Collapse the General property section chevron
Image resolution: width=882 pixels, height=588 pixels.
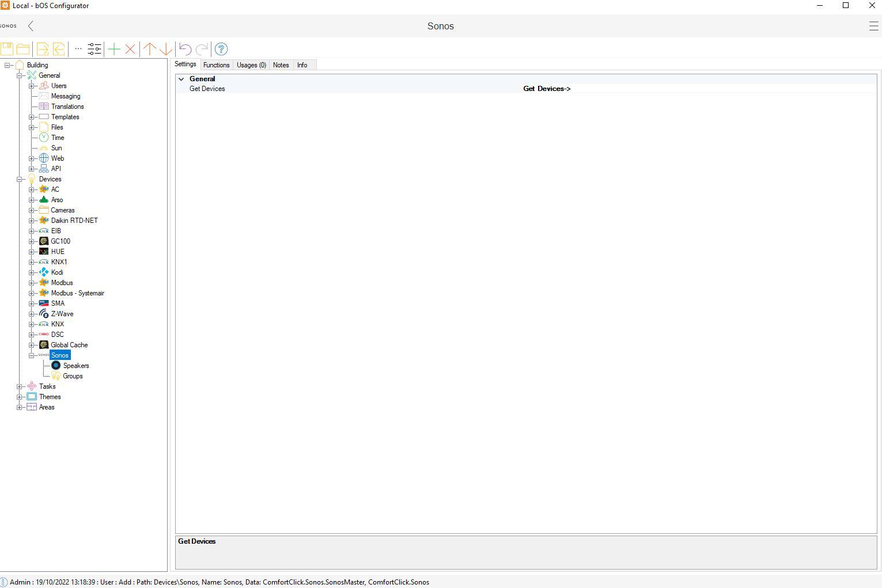pyautogui.click(x=181, y=79)
